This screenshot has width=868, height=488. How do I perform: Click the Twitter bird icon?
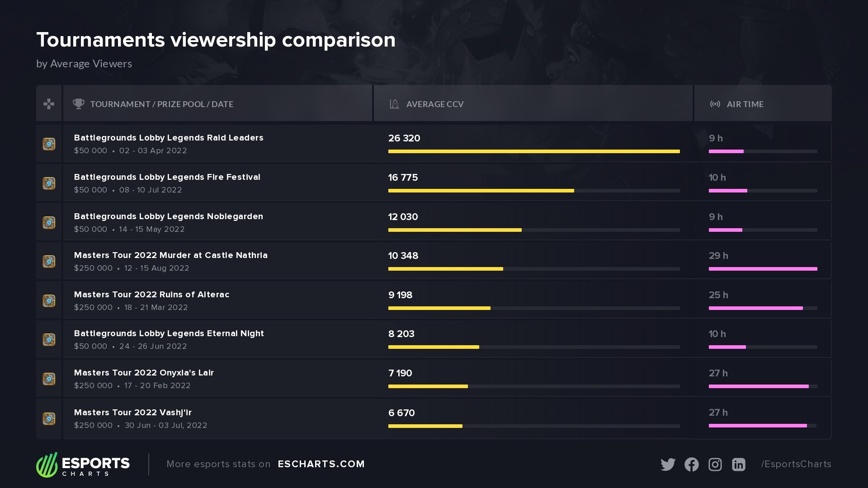coord(668,465)
